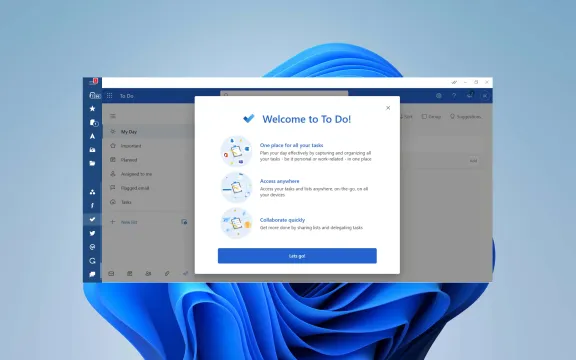Click the To Do checkmark in bottom bar
Viewport: 576px width, 360px height.
(x=186, y=273)
